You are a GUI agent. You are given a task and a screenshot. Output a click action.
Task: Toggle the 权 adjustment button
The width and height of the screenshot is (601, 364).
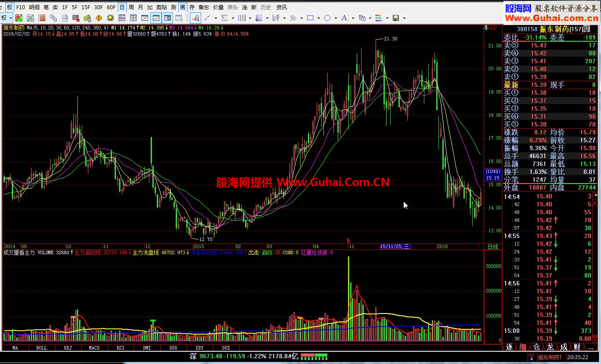[x=10, y=7]
